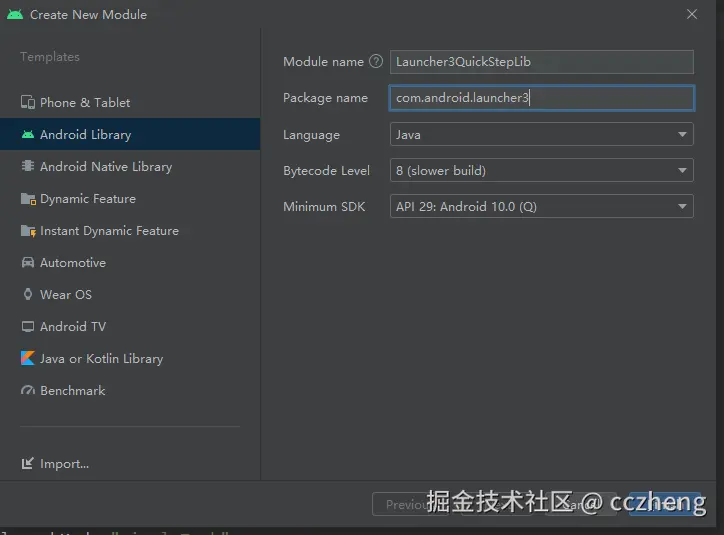Click the Benchmark gauge icon
This screenshot has width=724, height=535.
point(28,391)
